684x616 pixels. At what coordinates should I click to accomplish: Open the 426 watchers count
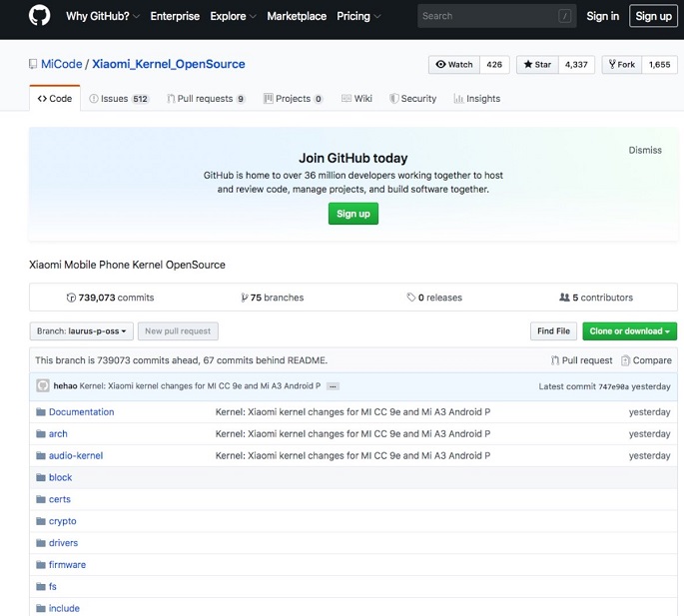[x=494, y=65]
